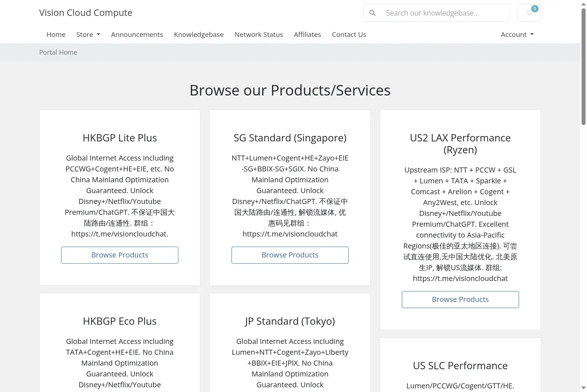Browse products for US2 LAX Performance (Ryzen)

click(460, 299)
